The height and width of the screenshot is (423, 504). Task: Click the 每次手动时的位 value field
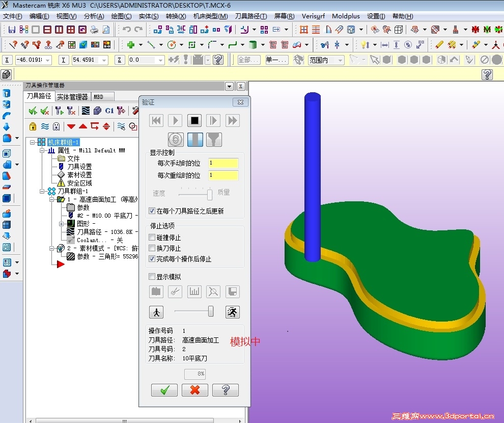(x=223, y=164)
